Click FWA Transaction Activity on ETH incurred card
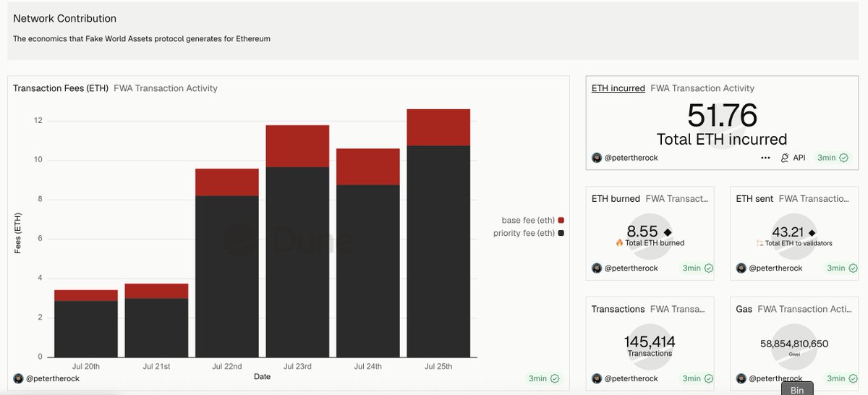The height and width of the screenshot is (395, 868). click(x=702, y=88)
